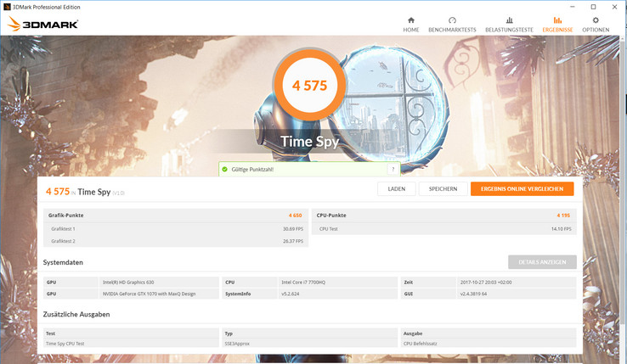The image size is (627, 364).
Task: Click the Time Spy CPU Test cell
Action: (x=131, y=344)
